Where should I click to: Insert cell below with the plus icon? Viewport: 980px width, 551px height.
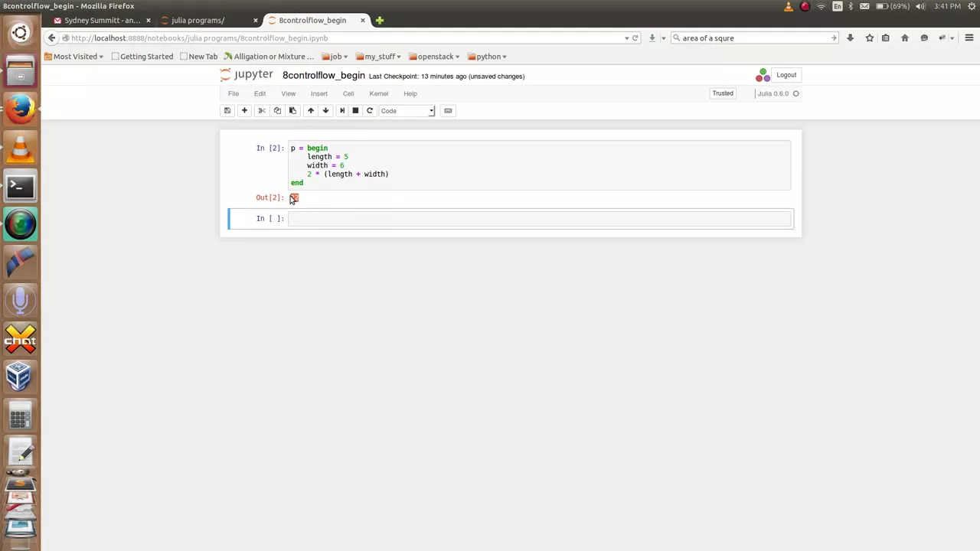coord(244,111)
